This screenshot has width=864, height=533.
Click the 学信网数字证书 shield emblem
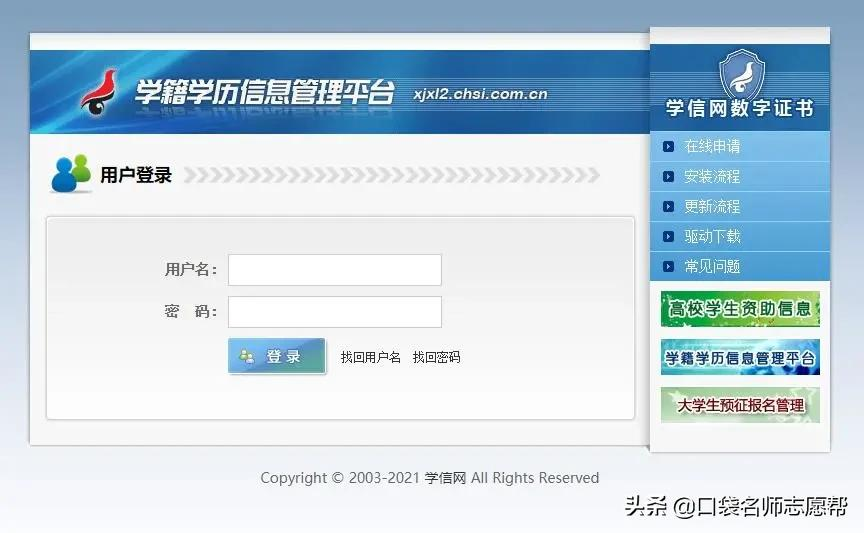point(742,75)
